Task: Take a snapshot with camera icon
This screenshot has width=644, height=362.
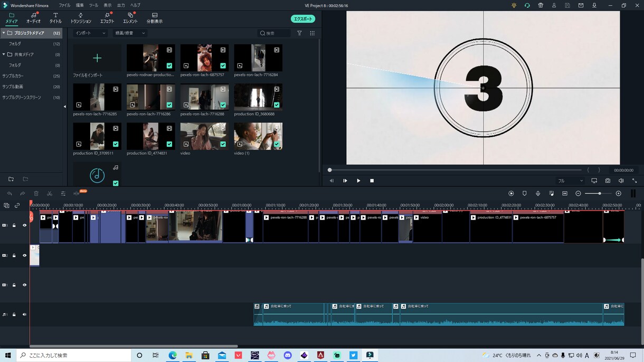Action: 608,180
